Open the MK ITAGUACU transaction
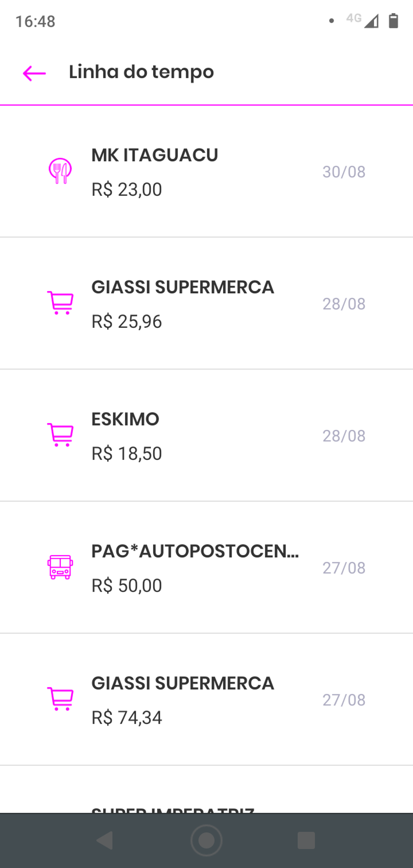This screenshot has width=413, height=868. point(155,156)
